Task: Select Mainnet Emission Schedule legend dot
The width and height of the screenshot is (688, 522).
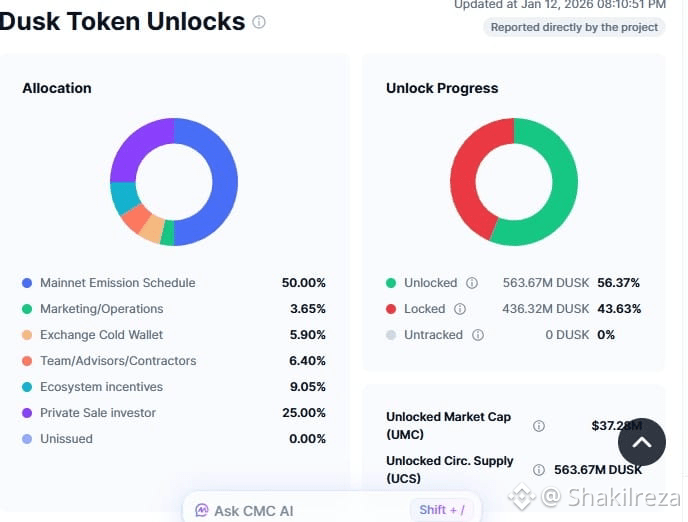Action: point(28,283)
